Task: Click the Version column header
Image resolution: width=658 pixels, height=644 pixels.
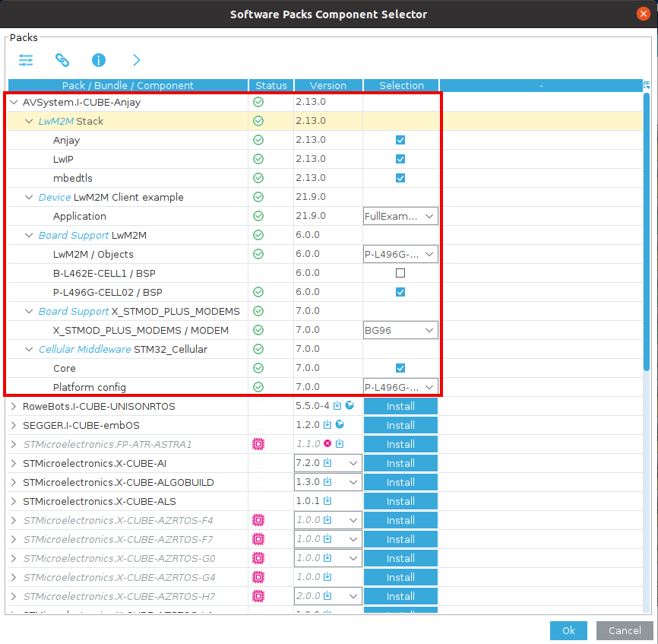Action: pos(328,85)
